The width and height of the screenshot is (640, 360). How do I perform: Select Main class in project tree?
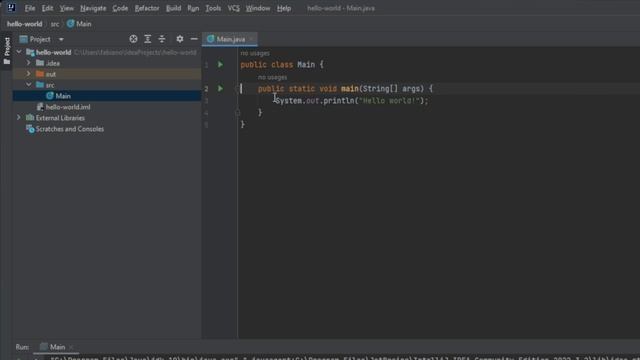tap(107, 96)
